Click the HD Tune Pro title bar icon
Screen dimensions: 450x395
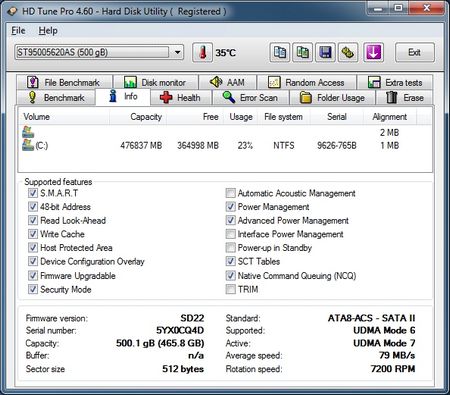[12, 11]
